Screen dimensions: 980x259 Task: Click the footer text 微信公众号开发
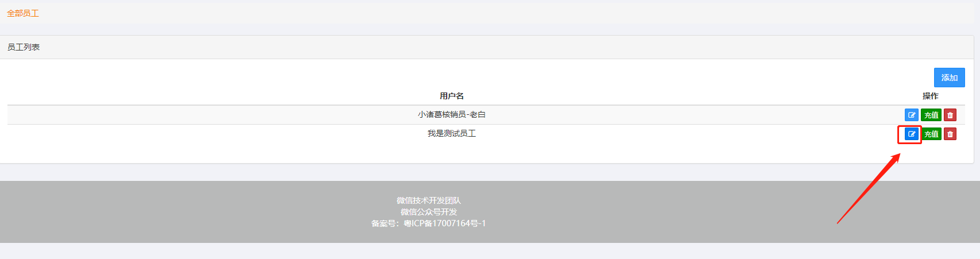[429, 212]
